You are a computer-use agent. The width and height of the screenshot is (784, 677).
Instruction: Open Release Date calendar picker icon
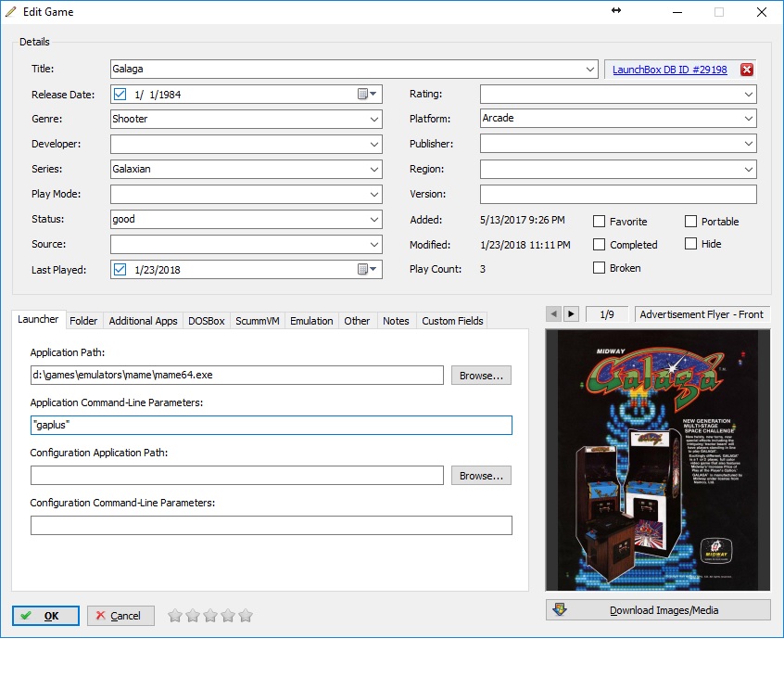tap(367, 94)
